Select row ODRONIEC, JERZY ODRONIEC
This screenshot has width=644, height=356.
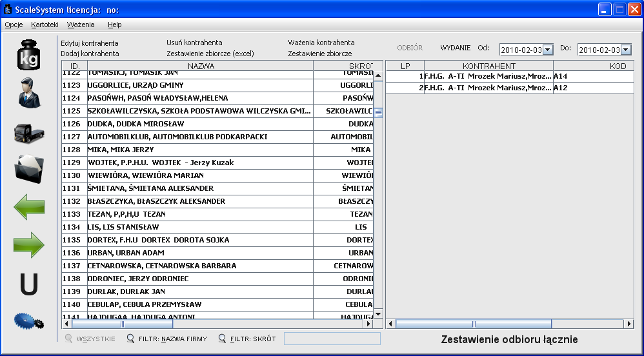coord(217,279)
